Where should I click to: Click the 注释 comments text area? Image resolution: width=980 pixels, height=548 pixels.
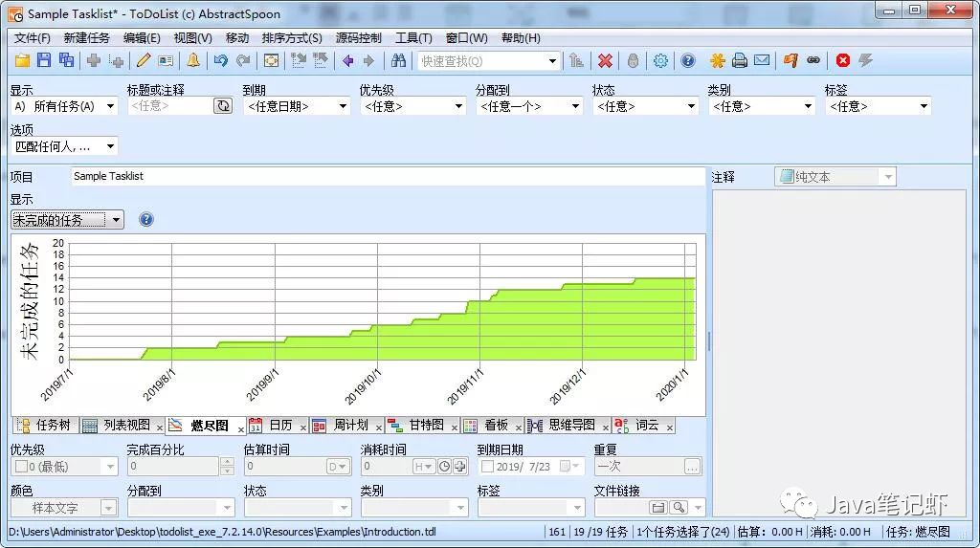(839, 356)
